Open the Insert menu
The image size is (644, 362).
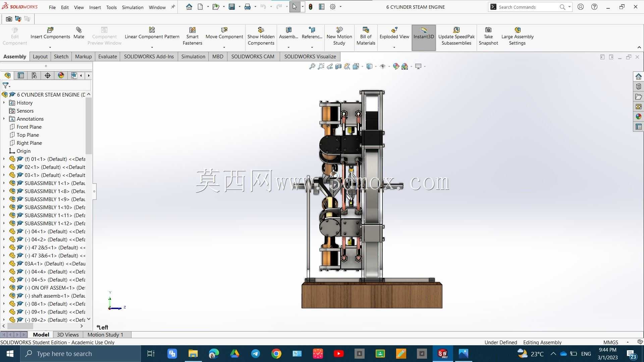coord(95,7)
